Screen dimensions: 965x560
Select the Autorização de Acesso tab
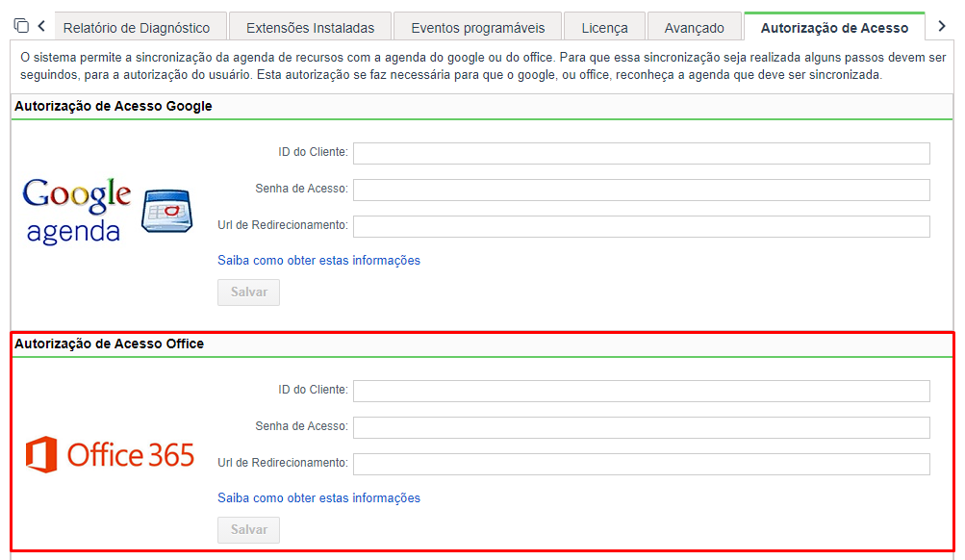[x=834, y=27]
